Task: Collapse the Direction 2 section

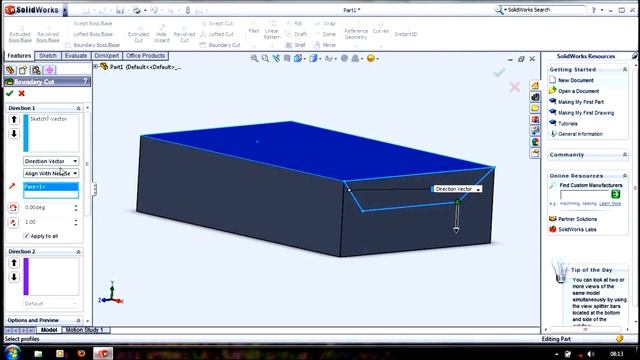Action: (x=78, y=252)
